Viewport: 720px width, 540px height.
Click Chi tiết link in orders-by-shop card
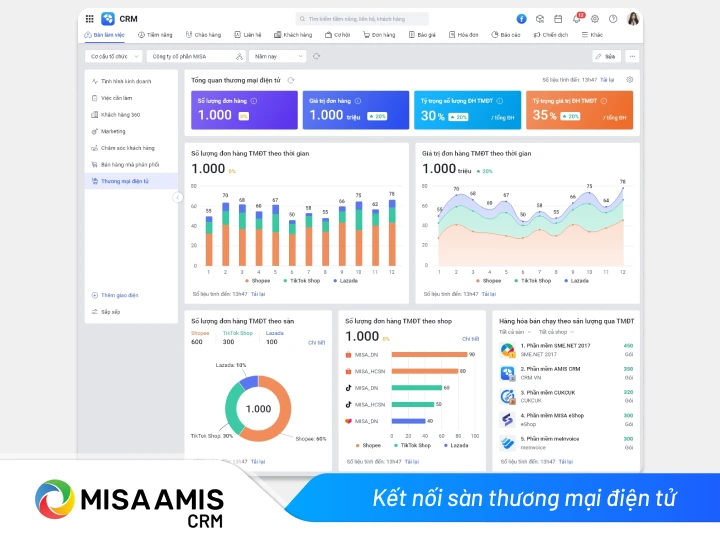click(470, 339)
